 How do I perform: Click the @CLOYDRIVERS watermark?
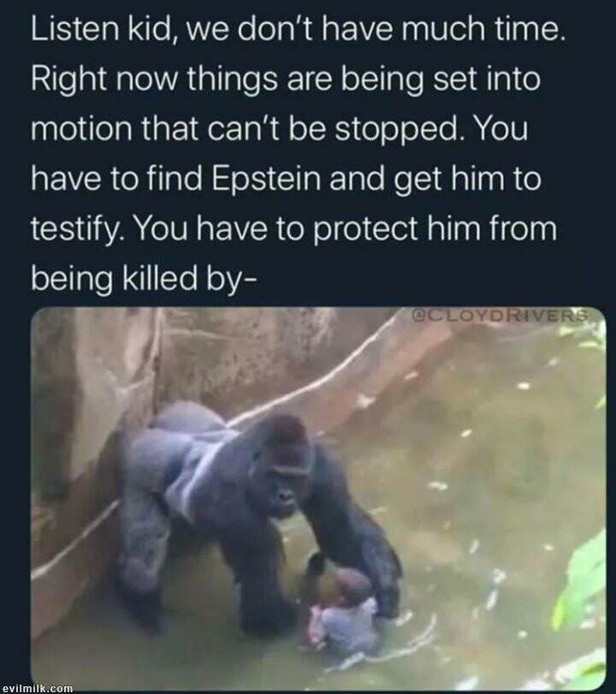point(499,316)
